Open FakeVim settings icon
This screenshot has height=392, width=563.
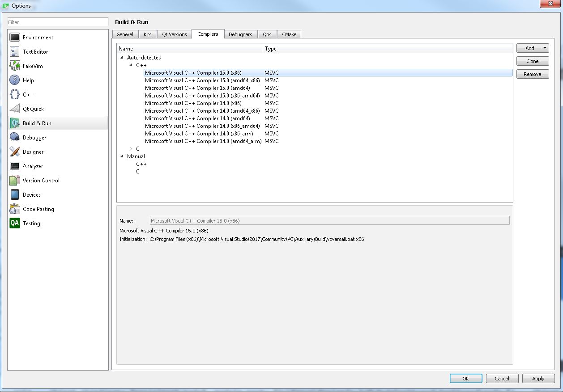click(x=15, y=66)
